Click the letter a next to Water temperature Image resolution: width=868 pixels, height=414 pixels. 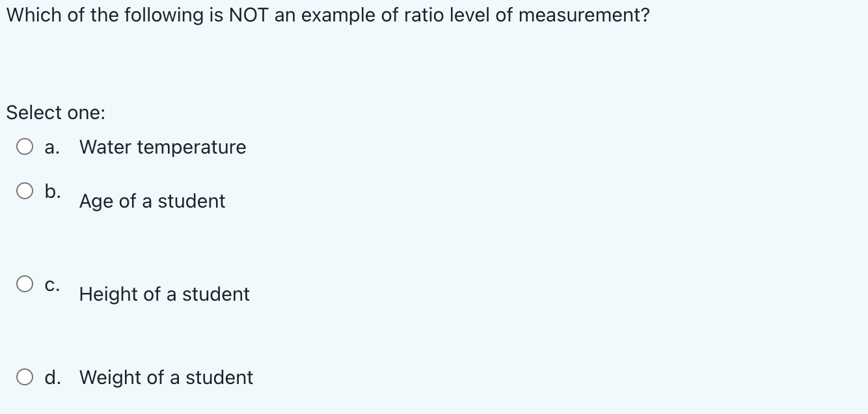51,147
